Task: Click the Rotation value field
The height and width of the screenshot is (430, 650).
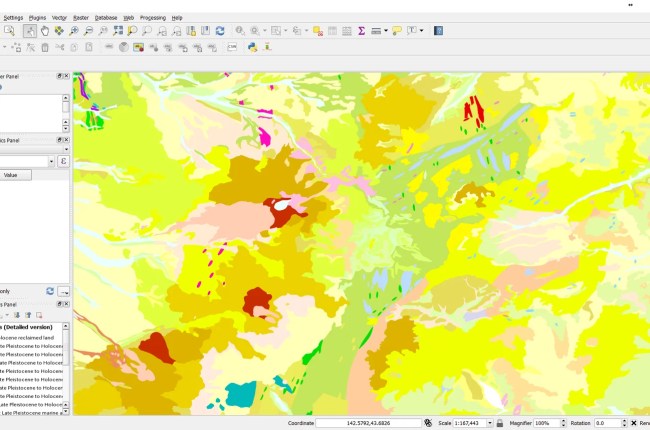Action: tap(607, 423)
